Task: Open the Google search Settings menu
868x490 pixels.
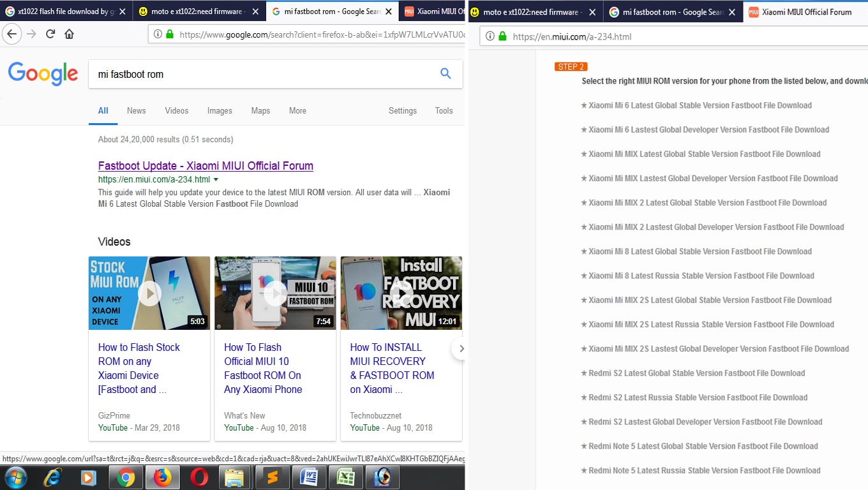Action: pos(403,110)
